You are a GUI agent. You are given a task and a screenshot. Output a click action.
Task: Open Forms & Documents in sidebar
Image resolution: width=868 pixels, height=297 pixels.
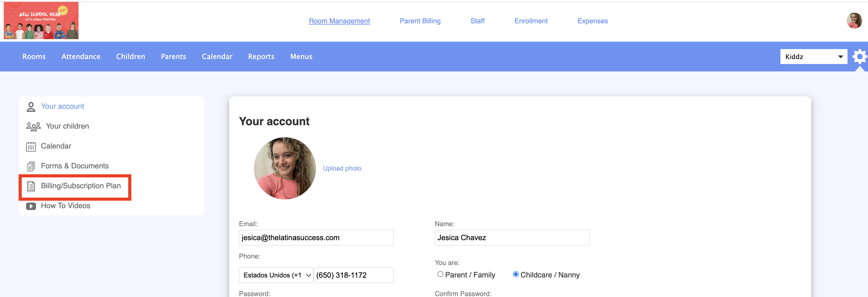point(75,166)
